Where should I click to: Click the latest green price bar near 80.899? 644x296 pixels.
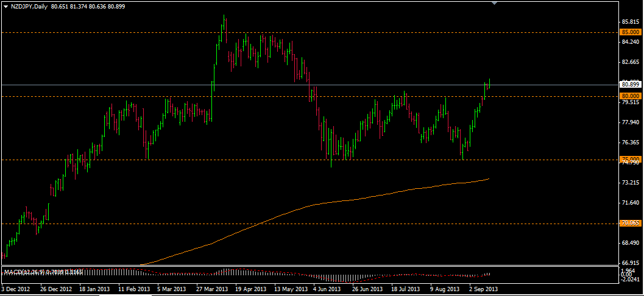point(490,83)
